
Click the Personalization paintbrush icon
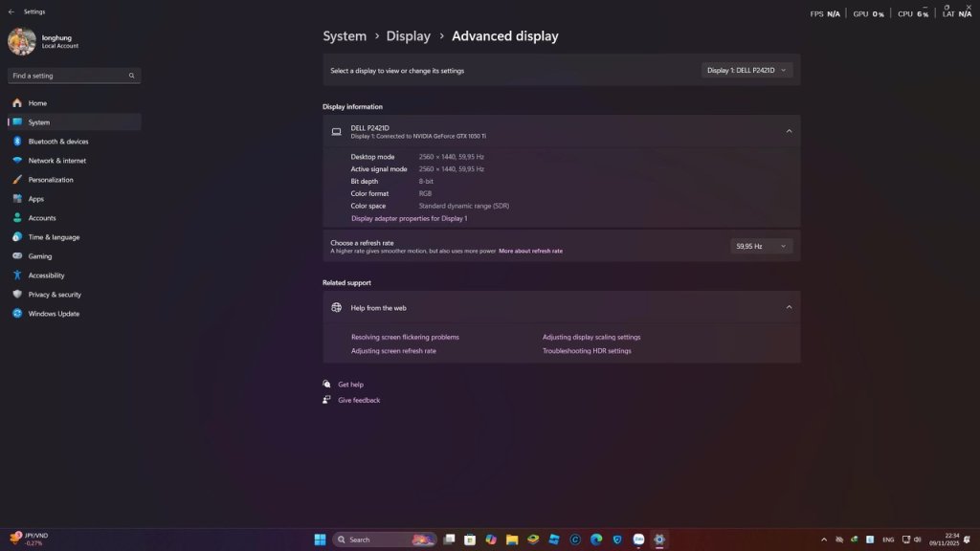(17, 180)
